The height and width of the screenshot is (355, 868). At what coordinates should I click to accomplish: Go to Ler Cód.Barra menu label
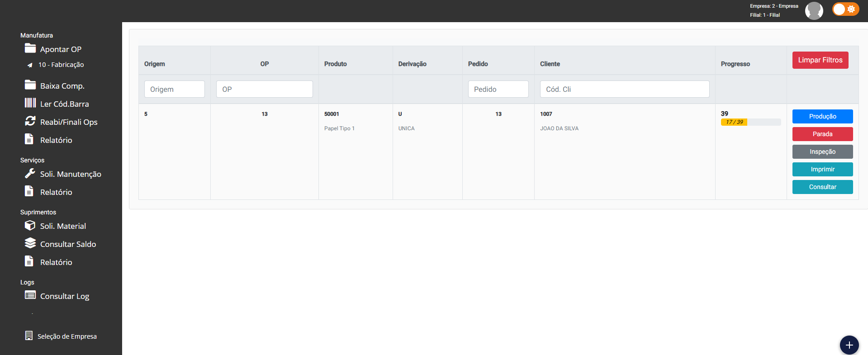(65, 104)
